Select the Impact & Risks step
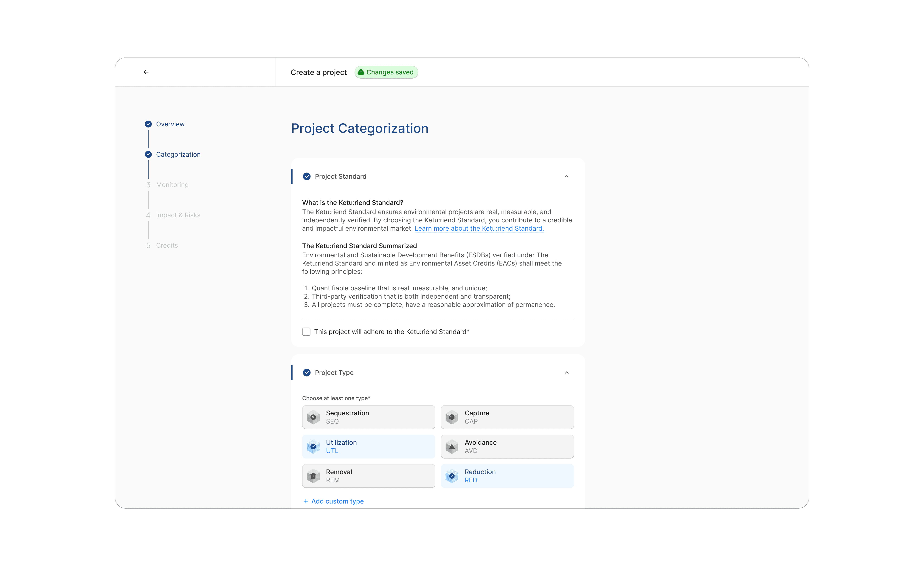This screenshot has width=924, height=566. [x=178, y=215]
